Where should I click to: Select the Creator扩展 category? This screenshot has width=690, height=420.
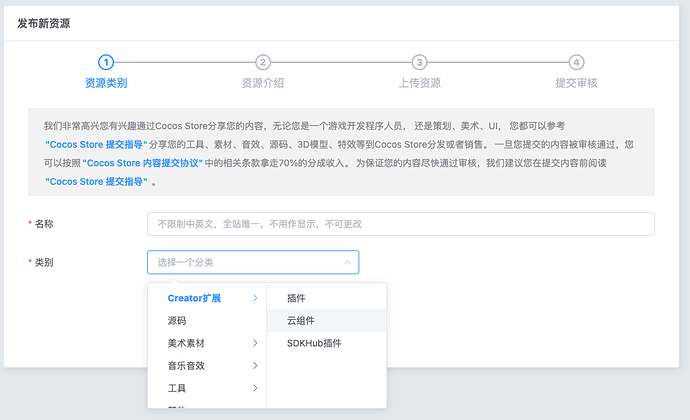coord(207,298)
